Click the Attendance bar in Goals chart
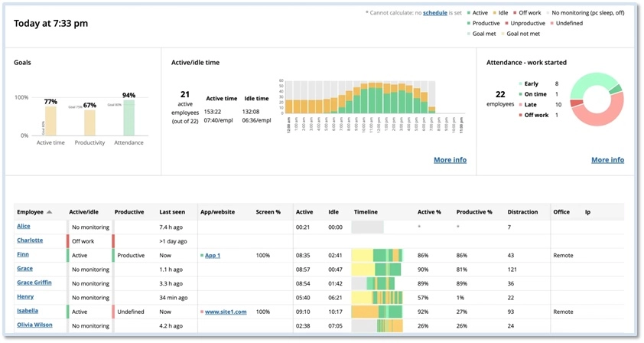The width and height of the screenshot is (644, 343). point(128,119)
